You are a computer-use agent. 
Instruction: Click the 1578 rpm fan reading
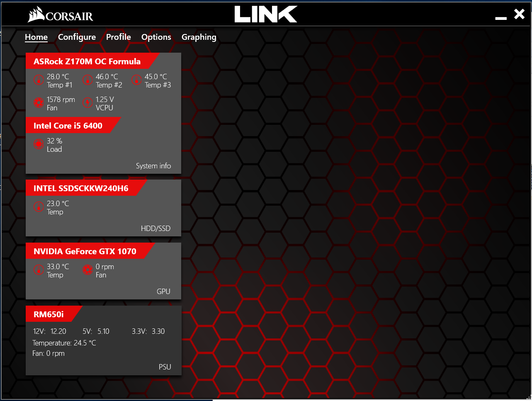click(61, 103)
